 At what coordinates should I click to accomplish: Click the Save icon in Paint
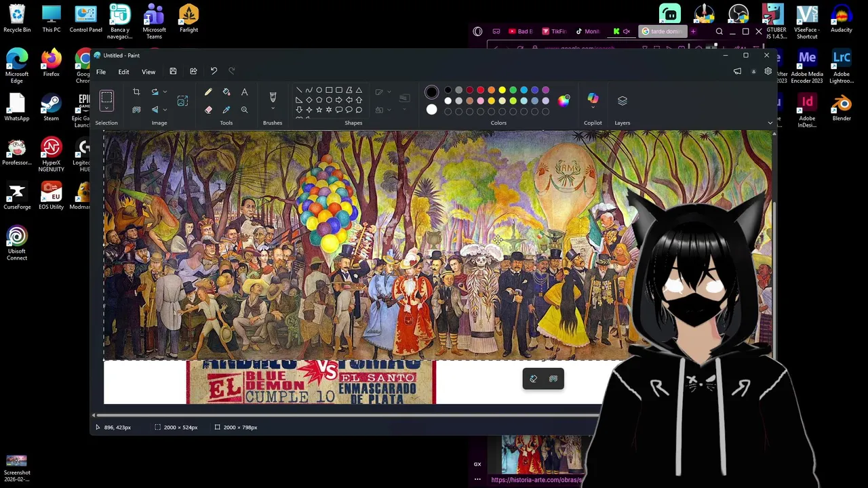[x=173, y=71]
